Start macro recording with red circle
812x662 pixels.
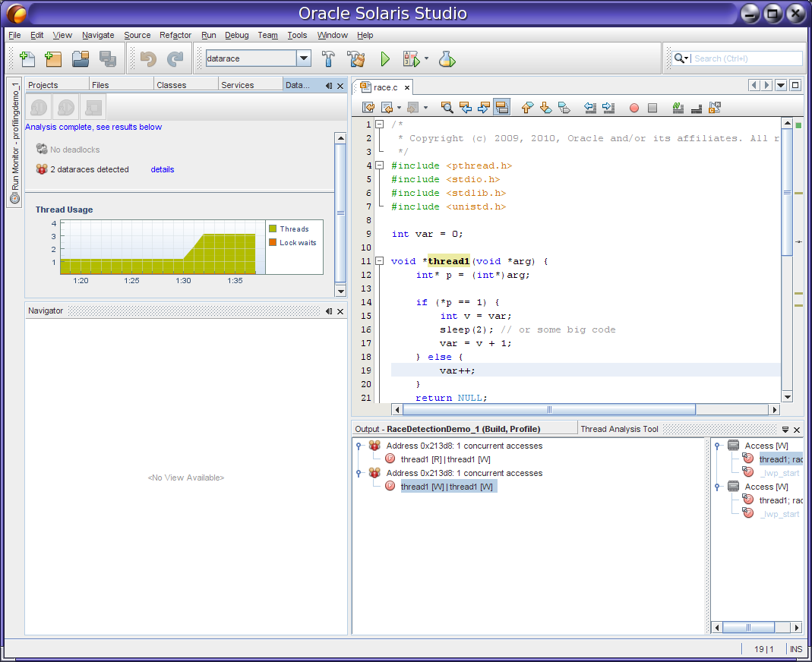[x=633, y=108]
